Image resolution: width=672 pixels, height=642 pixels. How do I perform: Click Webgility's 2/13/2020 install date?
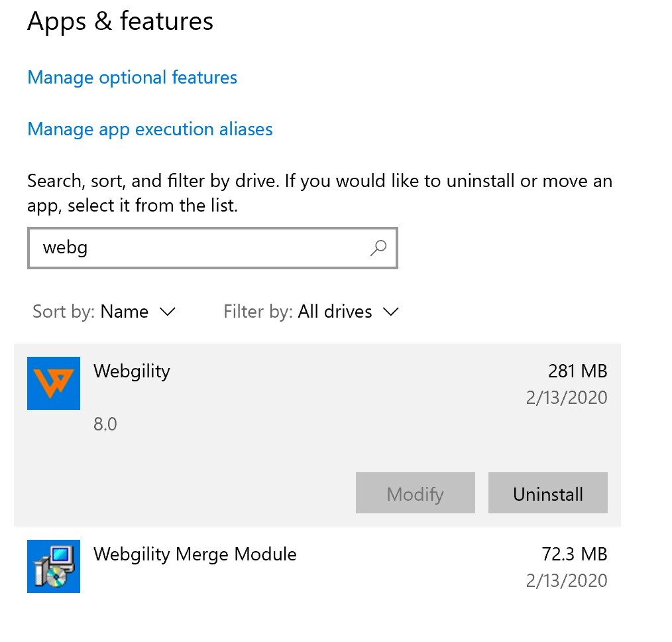click(x=567, y=397)
